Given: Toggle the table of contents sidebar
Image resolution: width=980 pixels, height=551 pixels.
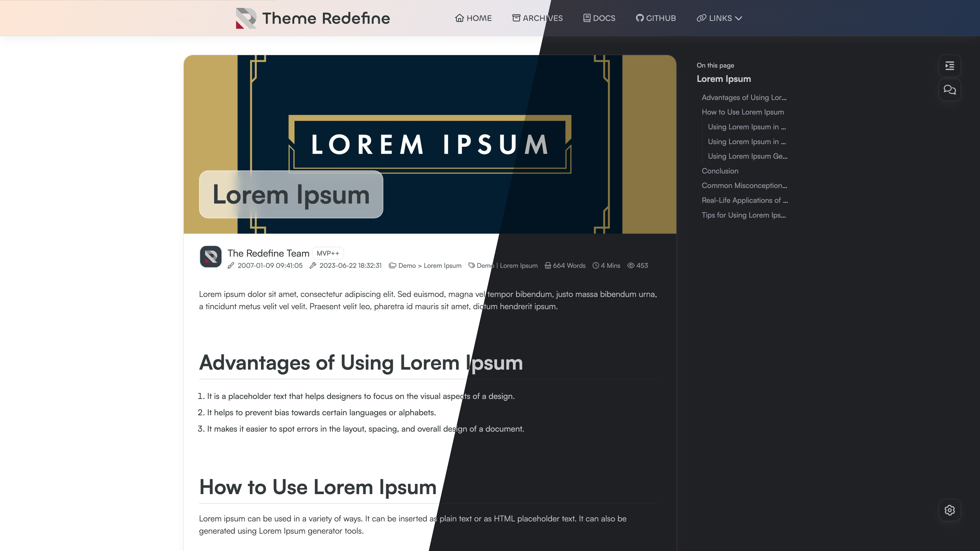Looking at the screenshot, I should [x=950, y=66].
